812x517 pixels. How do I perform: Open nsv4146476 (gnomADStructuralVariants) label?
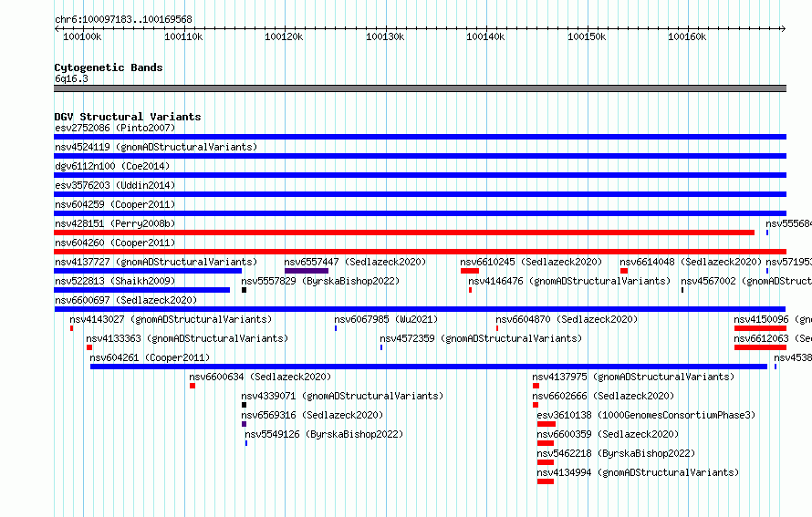click(569, 281)
